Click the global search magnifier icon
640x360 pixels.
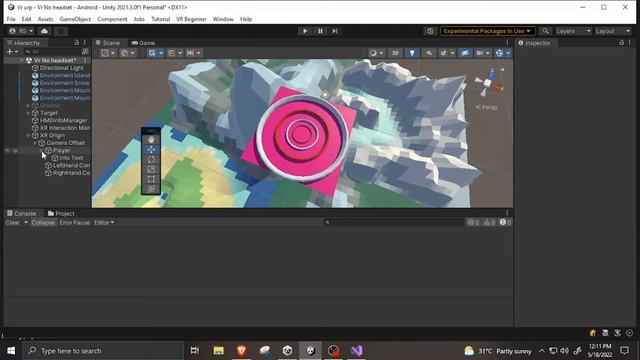545,31
